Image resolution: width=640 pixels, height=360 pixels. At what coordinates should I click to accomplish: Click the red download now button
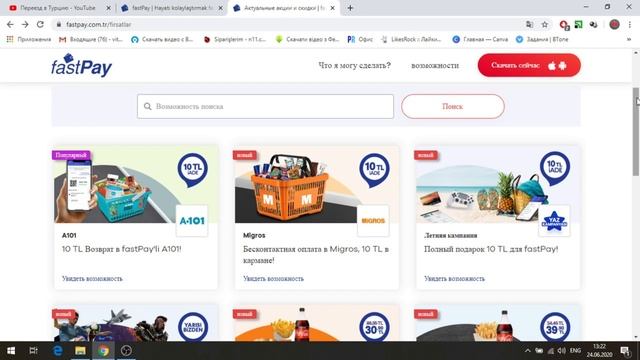[x=529, y=65]
